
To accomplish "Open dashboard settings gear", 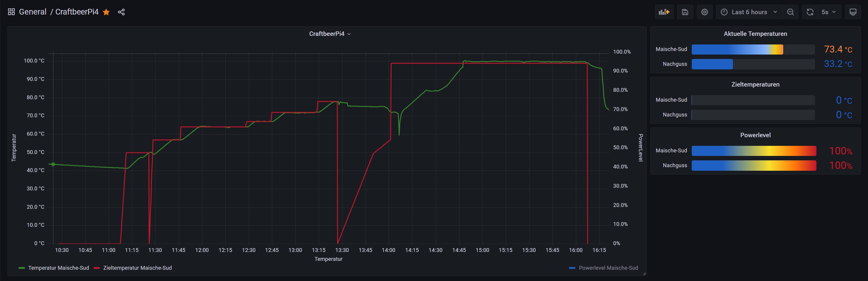I will click(x=704, y=12).
